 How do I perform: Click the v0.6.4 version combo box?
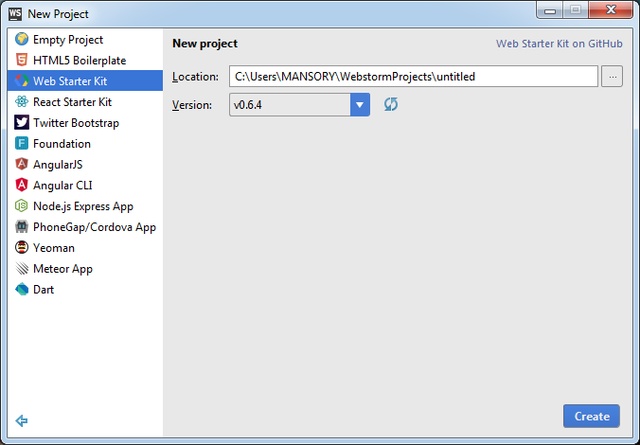(290, 105)
